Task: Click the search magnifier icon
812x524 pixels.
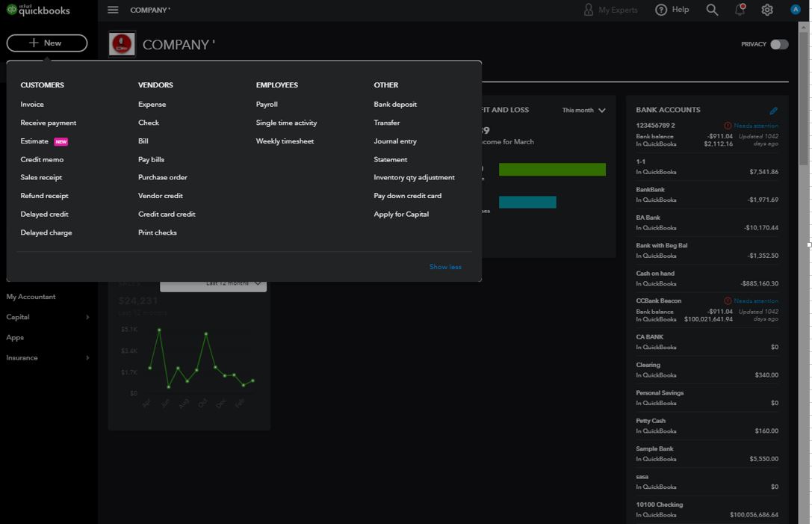Action: click(x=712, y=10)
